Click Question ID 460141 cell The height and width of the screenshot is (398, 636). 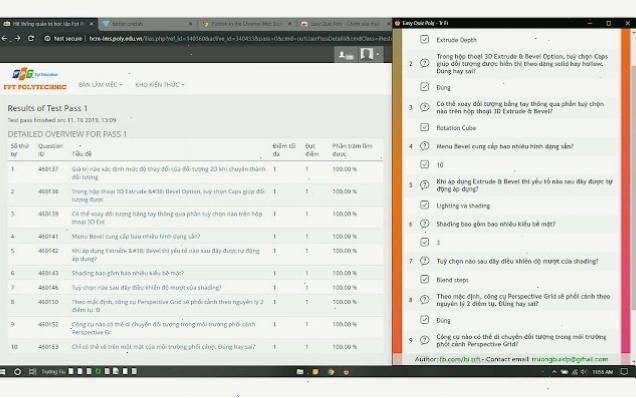[48, 236]
